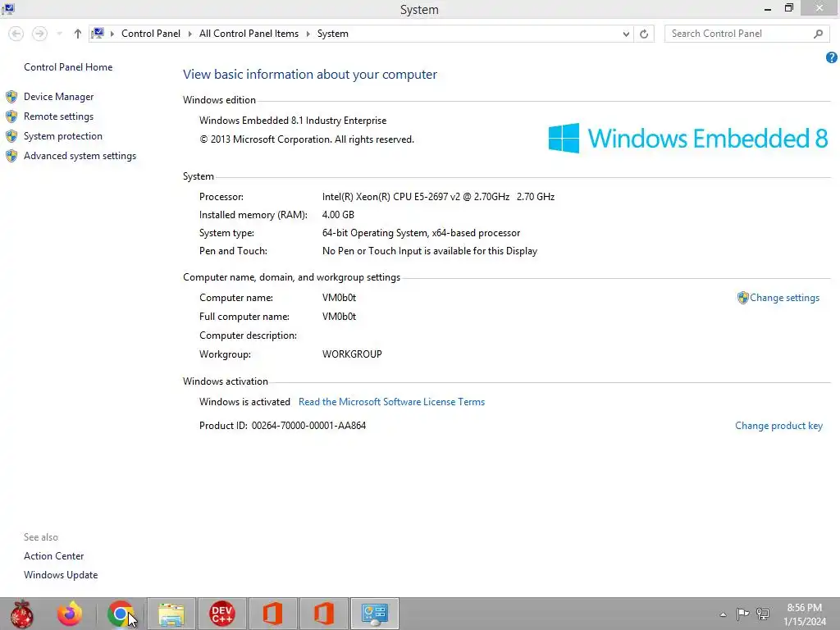Click the Back navigation arrow
The width and height of the screenshot is (840, 630).
tap(16, 34)
